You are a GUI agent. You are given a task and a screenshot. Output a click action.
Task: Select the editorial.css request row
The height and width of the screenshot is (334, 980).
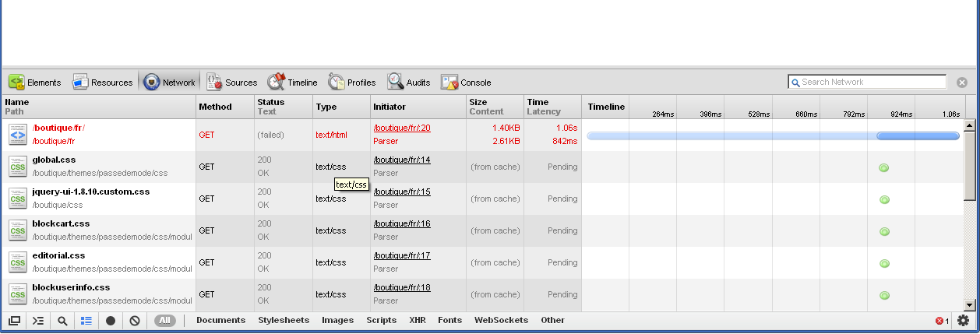coord(483,262)
